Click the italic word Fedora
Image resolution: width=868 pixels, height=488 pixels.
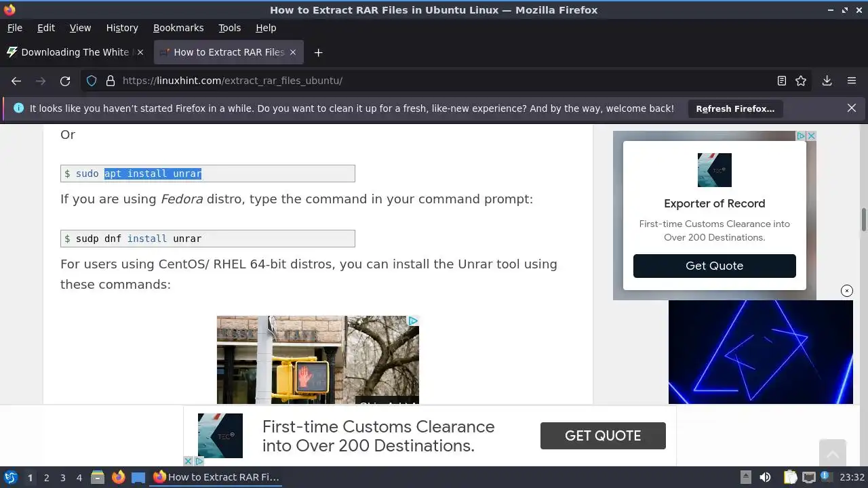click(182, 199)
